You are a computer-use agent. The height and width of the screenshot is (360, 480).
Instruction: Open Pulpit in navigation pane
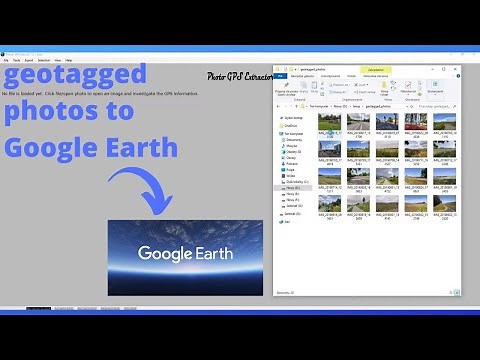pyautogui.click(x=288, y=170)
